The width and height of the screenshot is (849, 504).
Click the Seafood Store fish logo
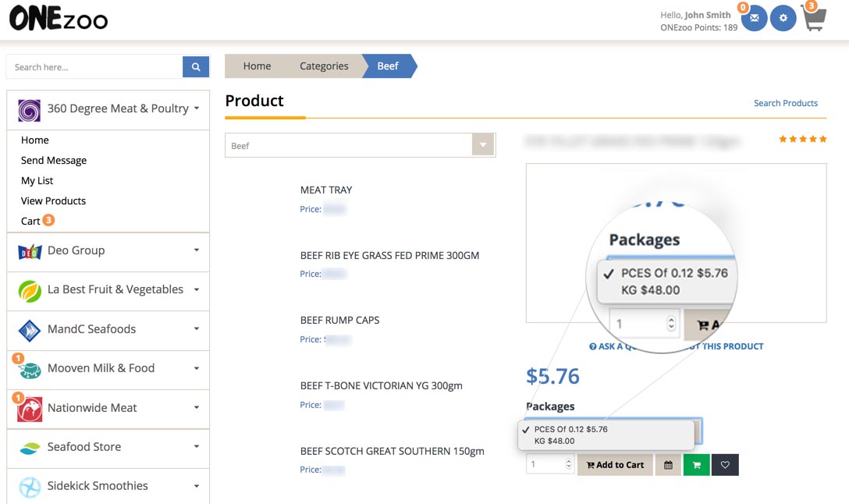30,448
